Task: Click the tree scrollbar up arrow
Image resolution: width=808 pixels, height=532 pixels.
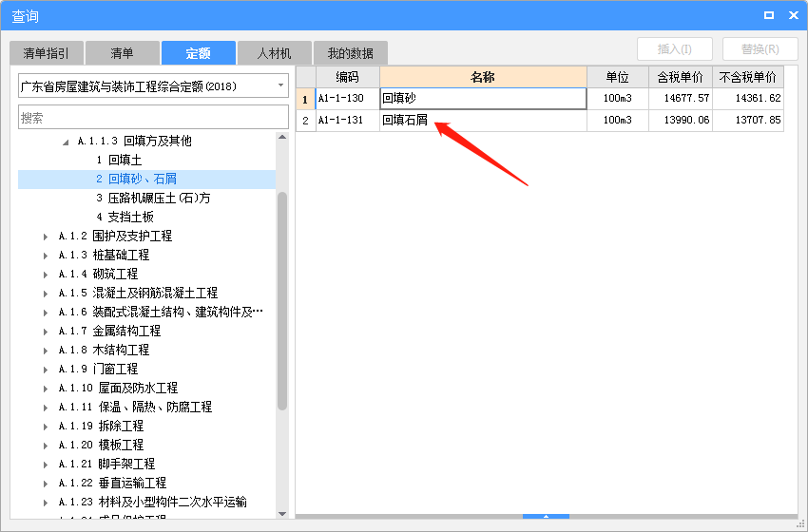Action: point(282,137)
